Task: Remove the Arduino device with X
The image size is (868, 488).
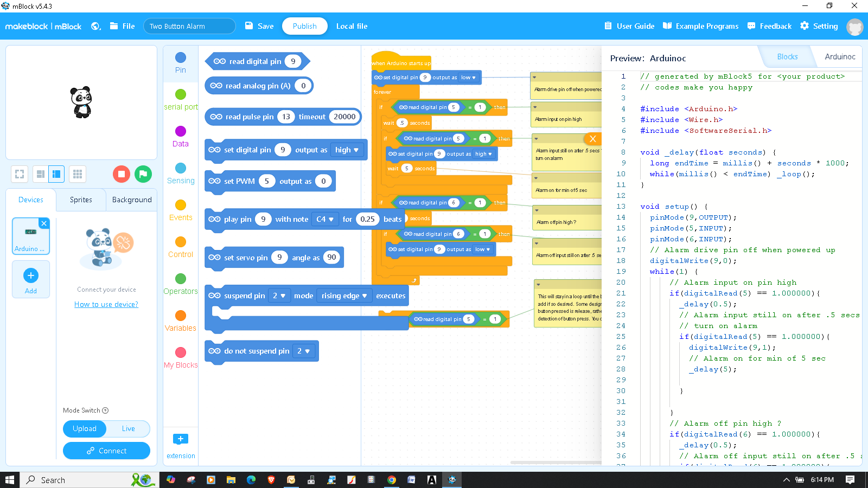Action: pos(44,223)
